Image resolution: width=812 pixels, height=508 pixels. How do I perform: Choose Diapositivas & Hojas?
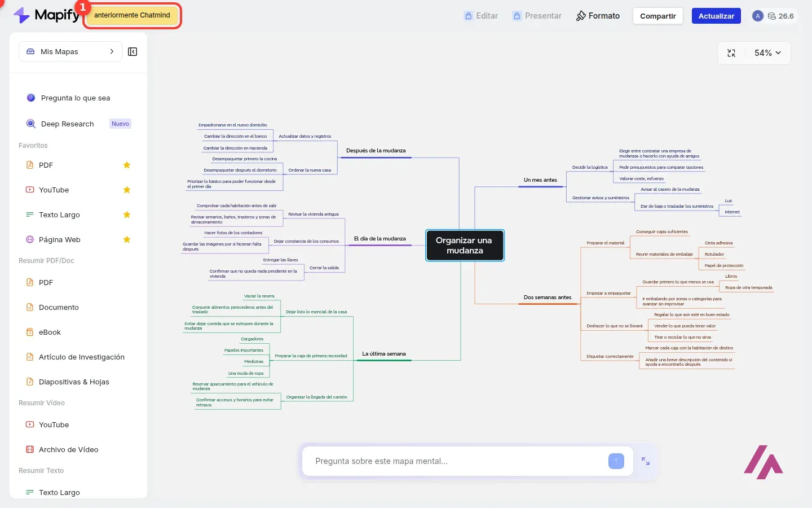click(74, 382)
